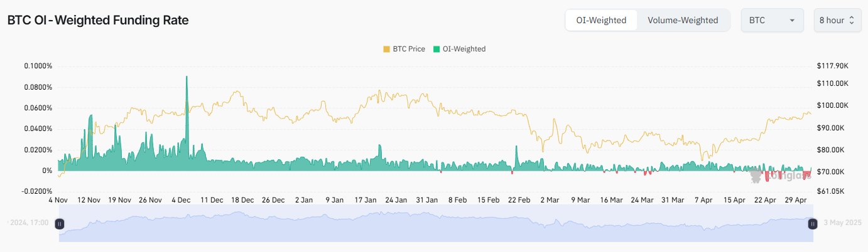This screenshot has width=868, height=252.
Task: Click the right range slider handle
Action: coord(812,223)
